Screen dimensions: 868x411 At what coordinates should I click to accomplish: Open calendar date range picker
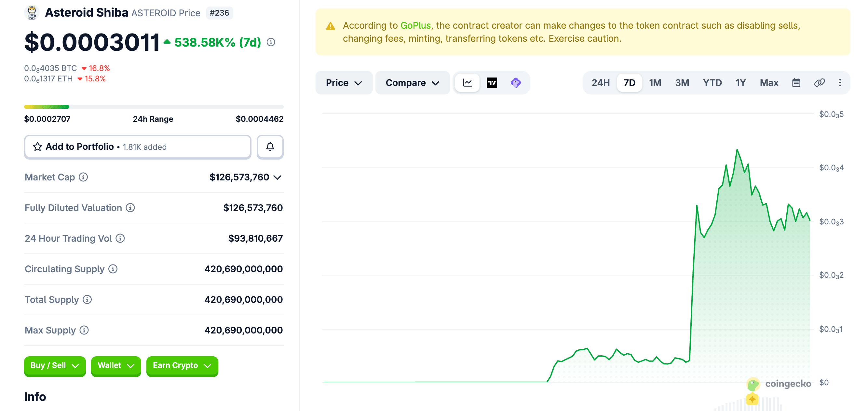pos(796,83)
